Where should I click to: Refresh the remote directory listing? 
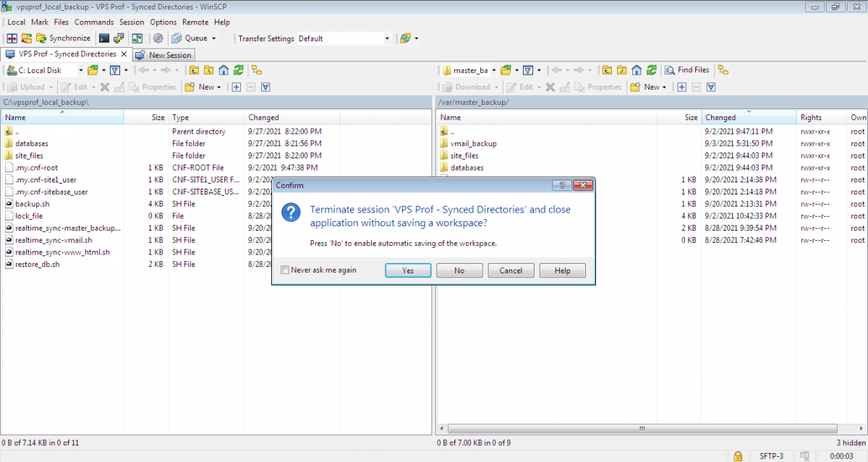click(x=652, y=69)
